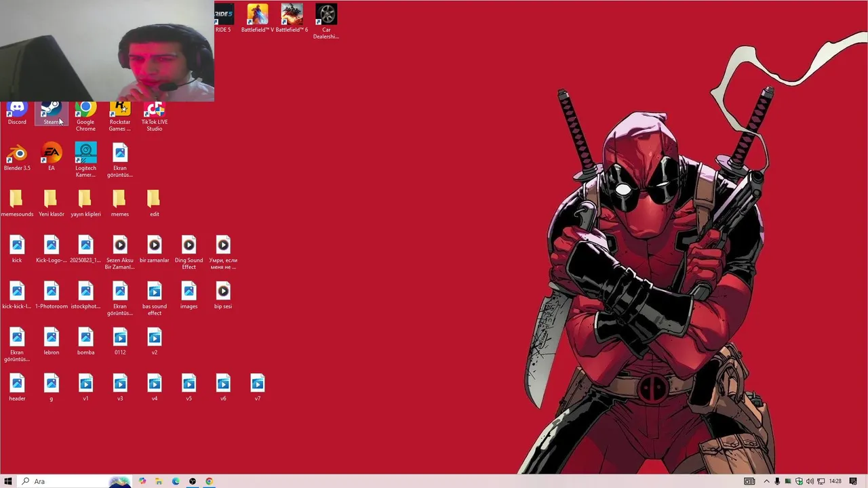The width and height of the screenshot is (868, 488).
Task: Select the v4 video file
Action: [x=155, y=388]
